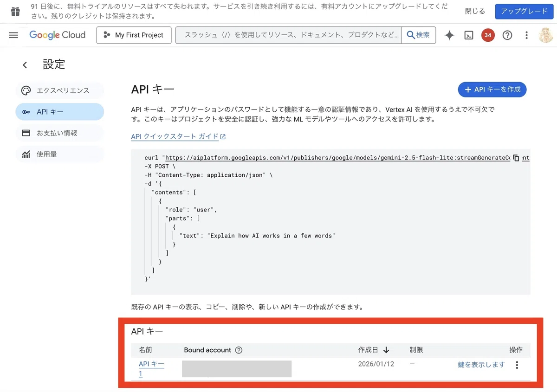Click the "Explain how AI works" code line
Viewport: 557px width, 392px height.
257,236
